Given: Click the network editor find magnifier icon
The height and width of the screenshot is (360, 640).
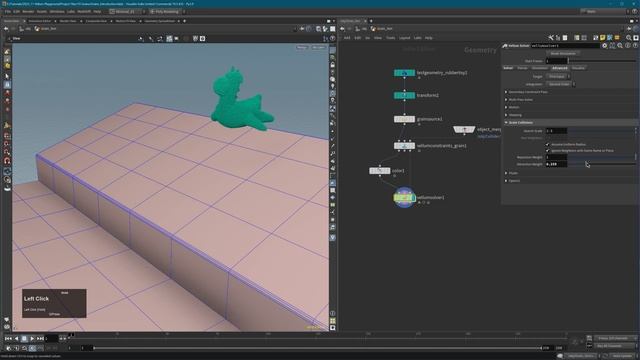Looking at the screenshot, I should 629,38.
